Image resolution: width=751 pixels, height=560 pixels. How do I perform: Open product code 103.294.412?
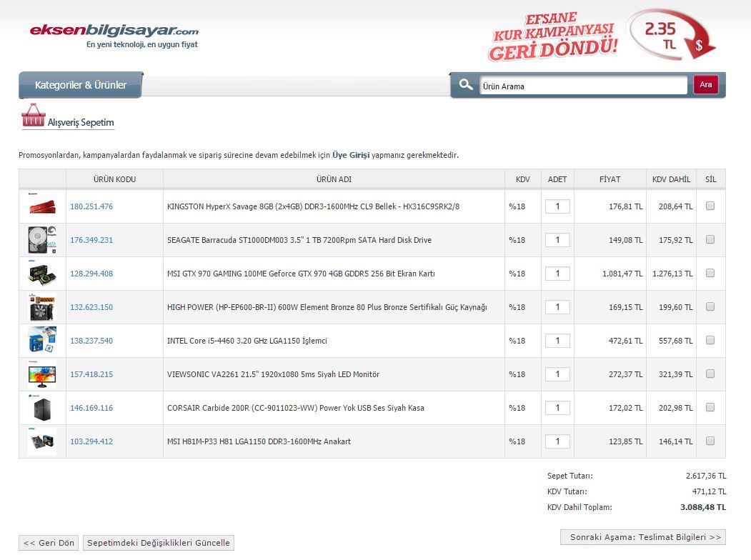(x=91, y=441)
